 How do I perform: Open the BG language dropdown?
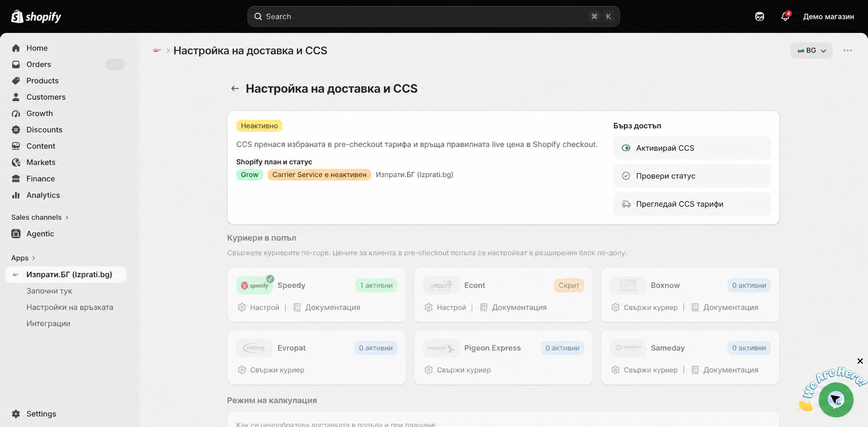click(811, 50)
